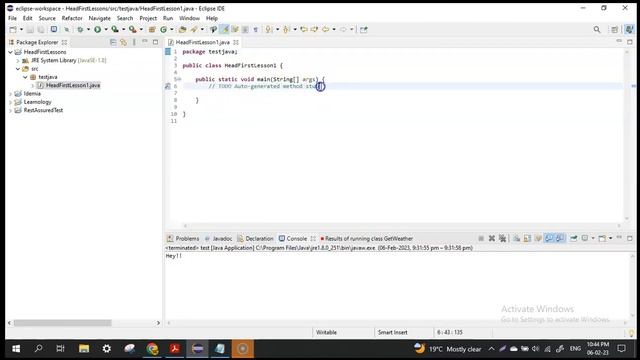Image resolution: width=640 pixels, height=360 pixels.
Task: Switch to the Declaration tab
Action: click(256, 238)
